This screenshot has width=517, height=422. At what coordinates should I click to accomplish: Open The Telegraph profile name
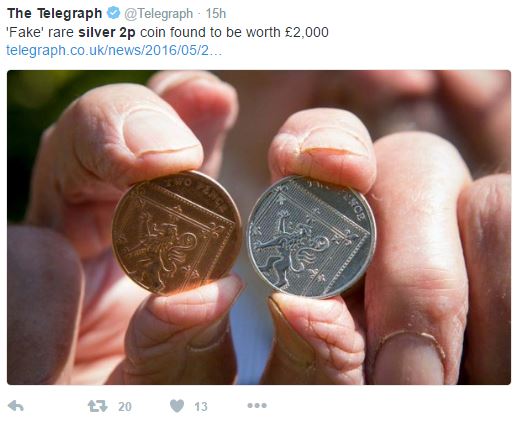(54, 14)
